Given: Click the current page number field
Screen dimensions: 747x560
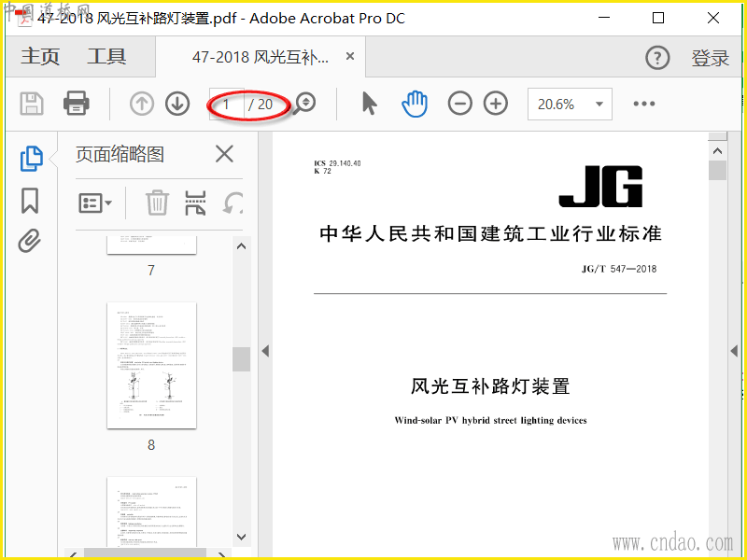Looking at the screenshot, I should click(x=227, y=104).
